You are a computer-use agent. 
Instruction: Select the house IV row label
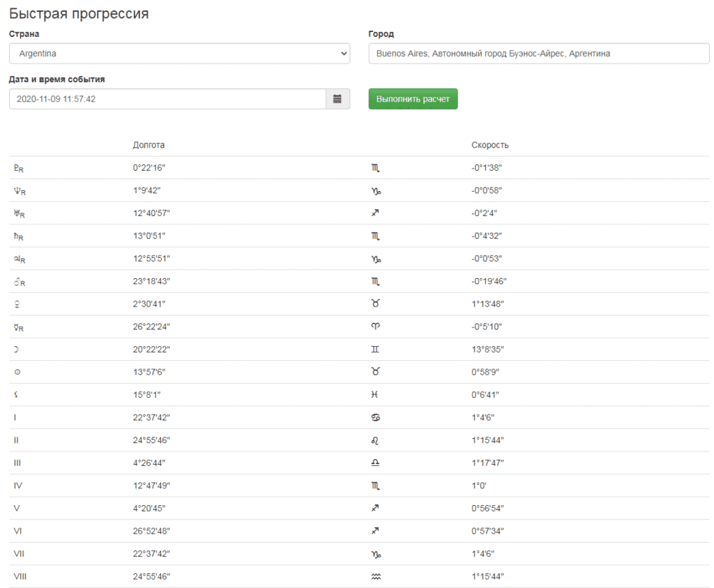point(18,486)
